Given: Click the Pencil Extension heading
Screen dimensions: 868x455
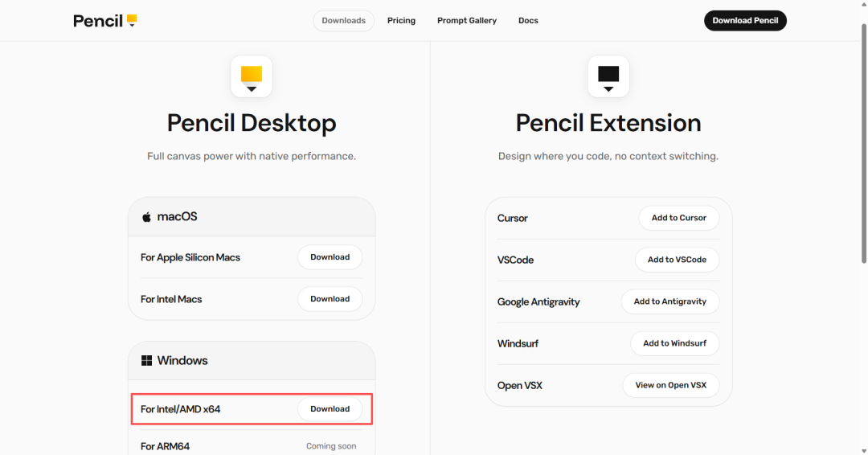Looking at the screenshot, I should [608, 123].
